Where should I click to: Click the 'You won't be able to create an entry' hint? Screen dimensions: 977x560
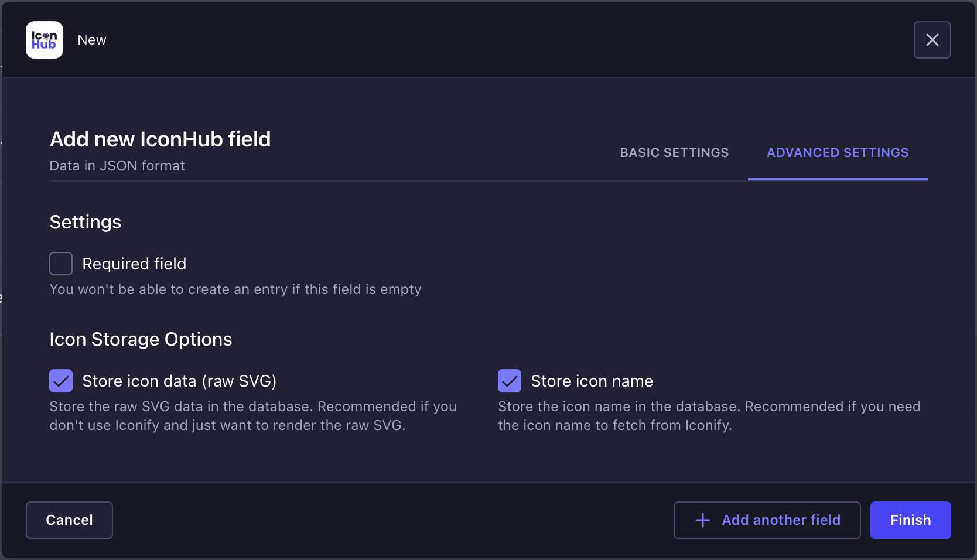click(235, 289)
